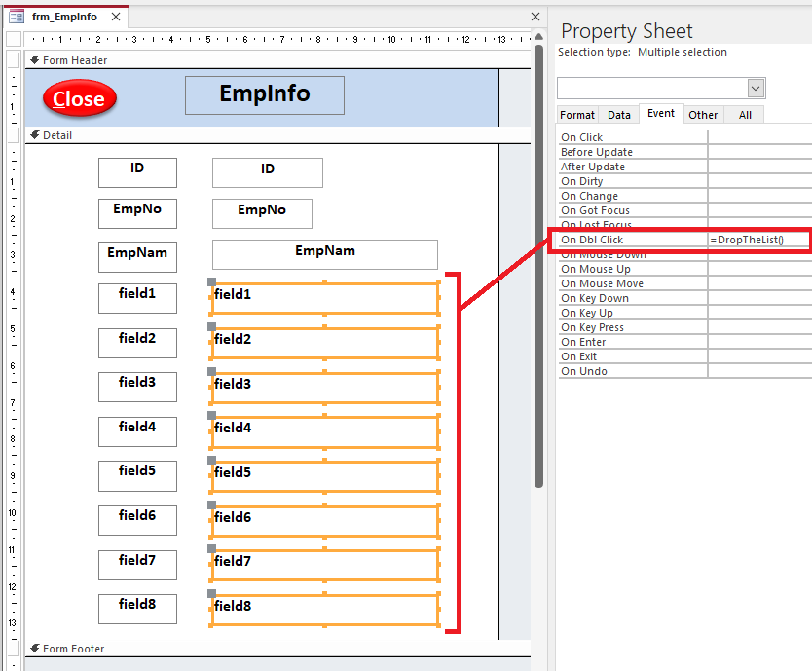This screenshot has width=812, height=671.
Task: Close the form design window pane
Action: point(535,17)
